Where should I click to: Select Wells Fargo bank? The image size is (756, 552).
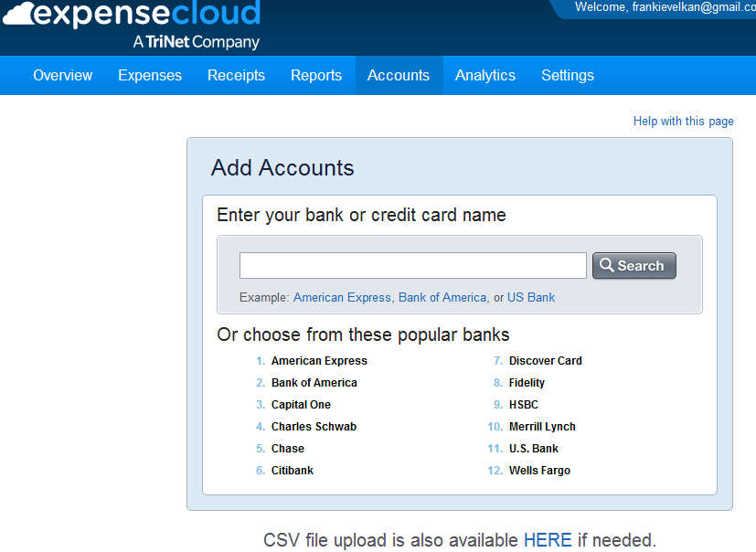(x=539, y=471)
